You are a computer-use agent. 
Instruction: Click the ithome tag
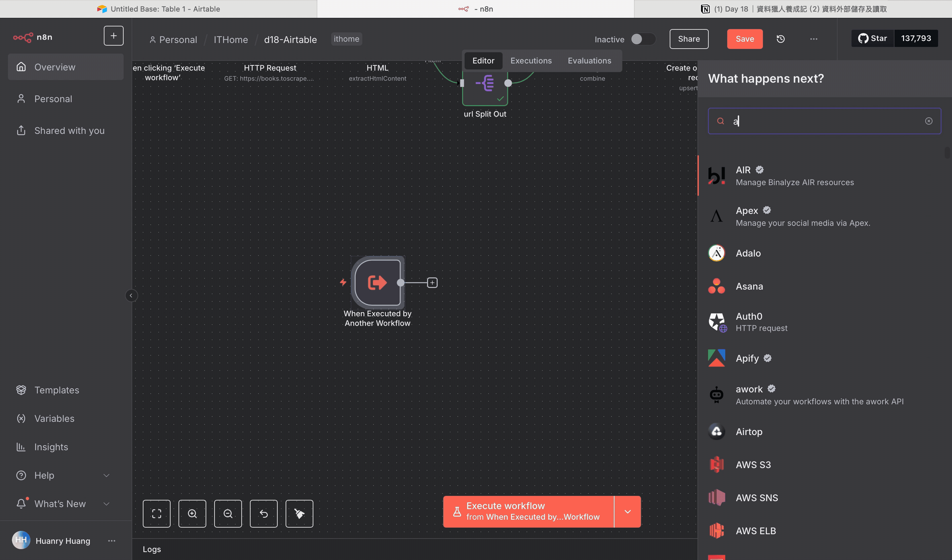tap(346, 39)
